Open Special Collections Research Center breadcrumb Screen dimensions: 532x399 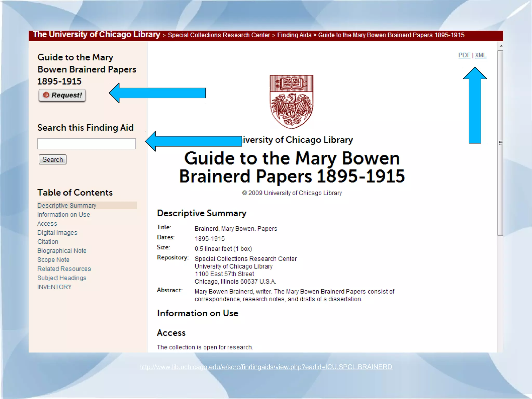tap(219, 35)
